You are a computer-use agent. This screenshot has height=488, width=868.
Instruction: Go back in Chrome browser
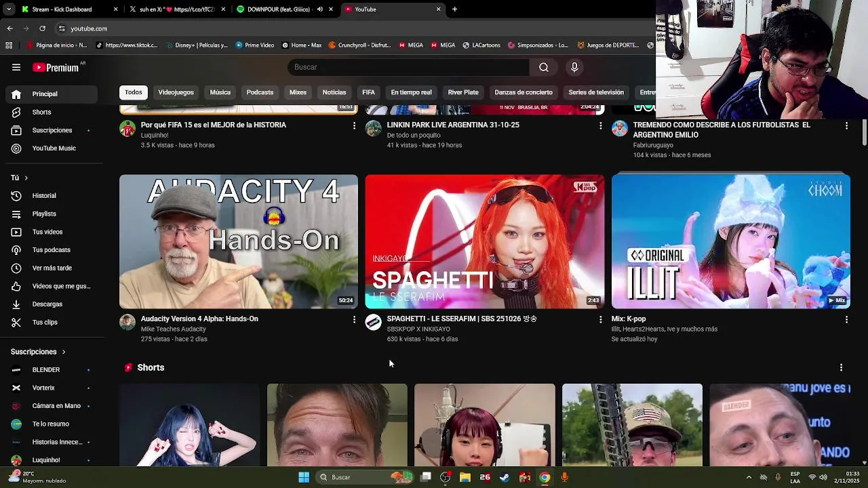click(9, 28)
